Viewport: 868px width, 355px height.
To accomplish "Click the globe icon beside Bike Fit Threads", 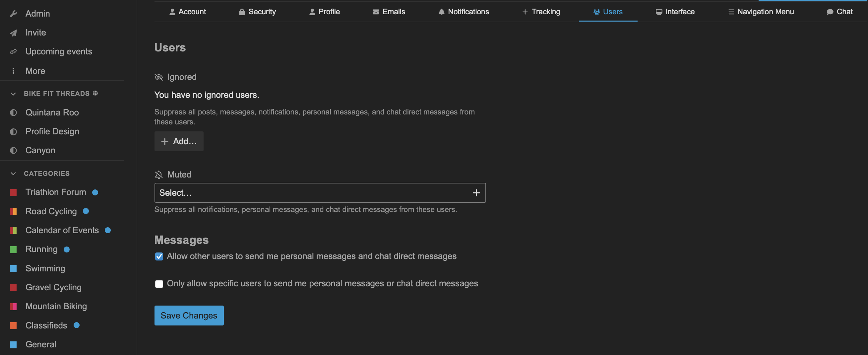I will tap(95, 93).
